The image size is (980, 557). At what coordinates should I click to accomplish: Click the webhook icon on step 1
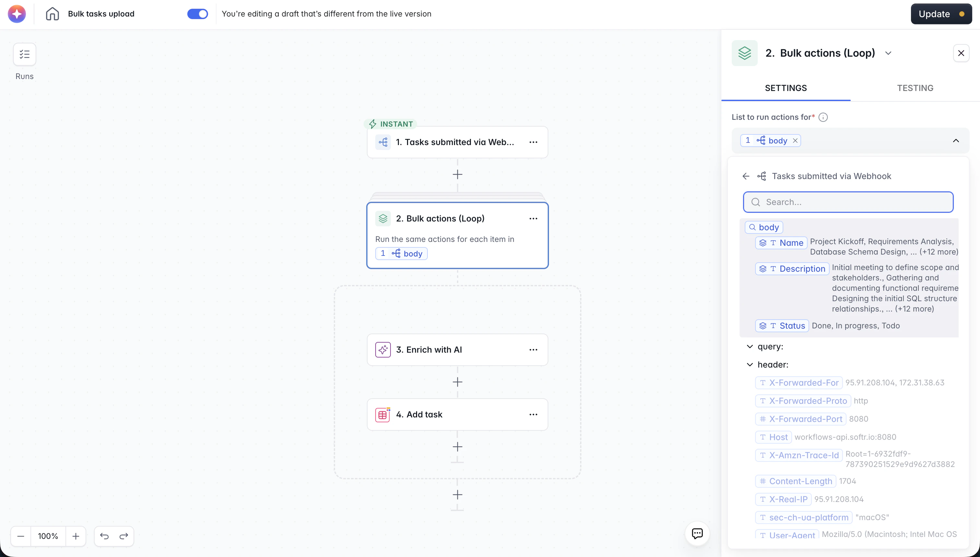(383, 142)
